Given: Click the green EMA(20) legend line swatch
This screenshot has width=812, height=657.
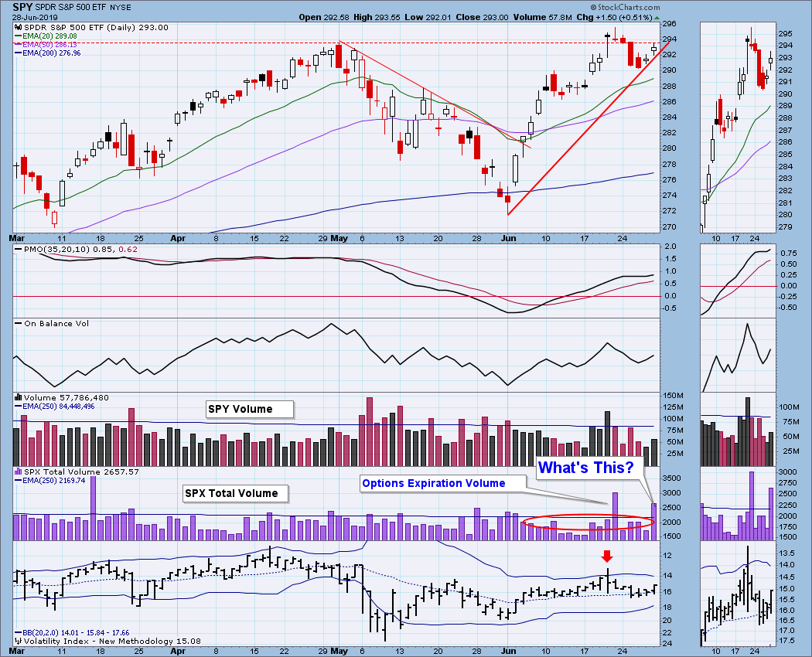Looking at the screenshot, I should click(x=19, y=36).
